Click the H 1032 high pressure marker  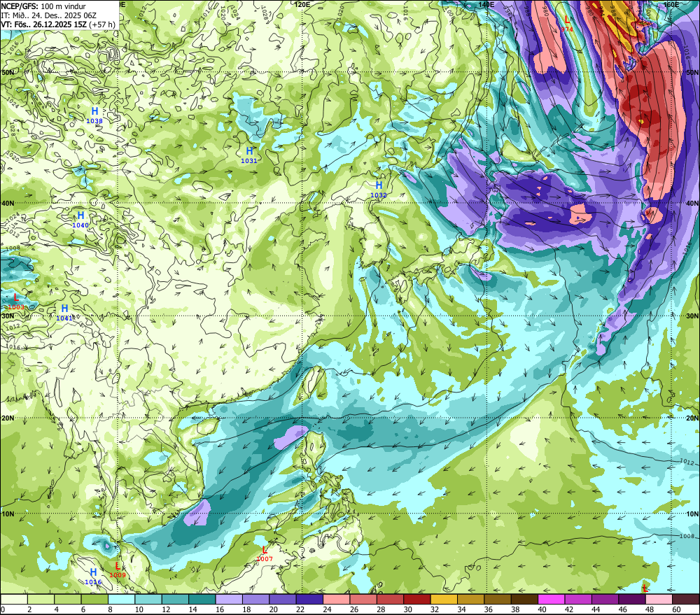[379, 189]
